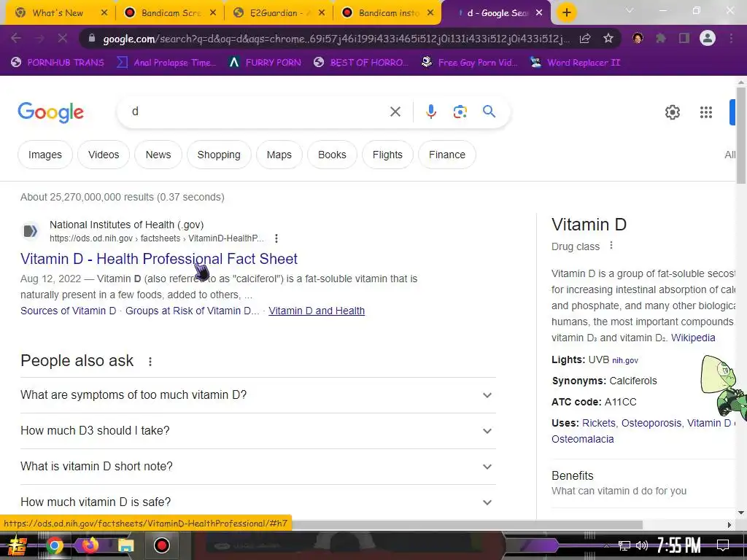Viewport: 747px width, 560px height.
Task: Open Bandicam recorder in the taskbar
Action: (161, 545)
